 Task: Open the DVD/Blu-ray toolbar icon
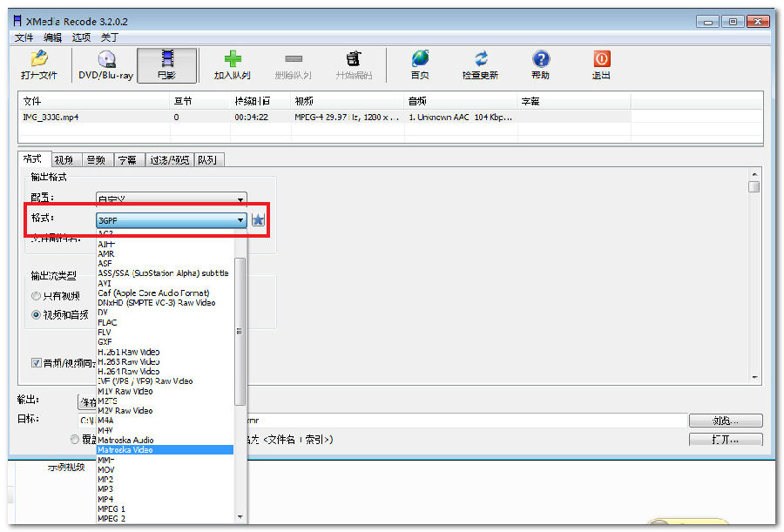click(106, 65)
